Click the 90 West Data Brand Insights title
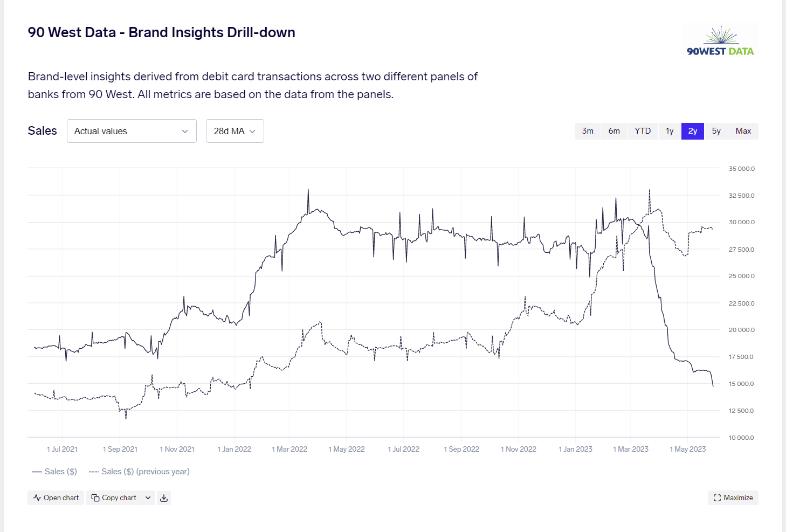This screenshot has height=532, width=786. click(x=161, y=32)
